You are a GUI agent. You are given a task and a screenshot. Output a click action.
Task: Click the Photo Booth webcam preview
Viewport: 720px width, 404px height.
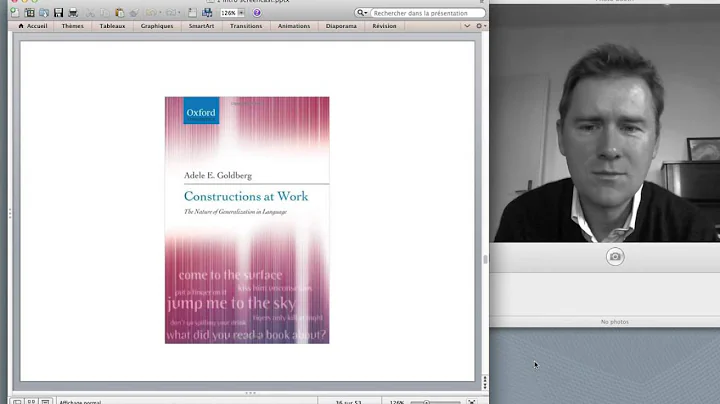pos(605,124)
